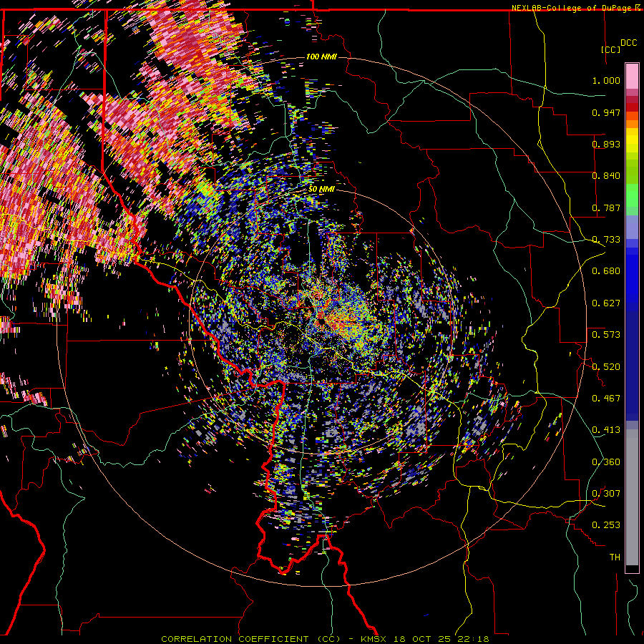Select the 0.253 legend value
This screenshot has height=644, width=644.
coord(606,525)
